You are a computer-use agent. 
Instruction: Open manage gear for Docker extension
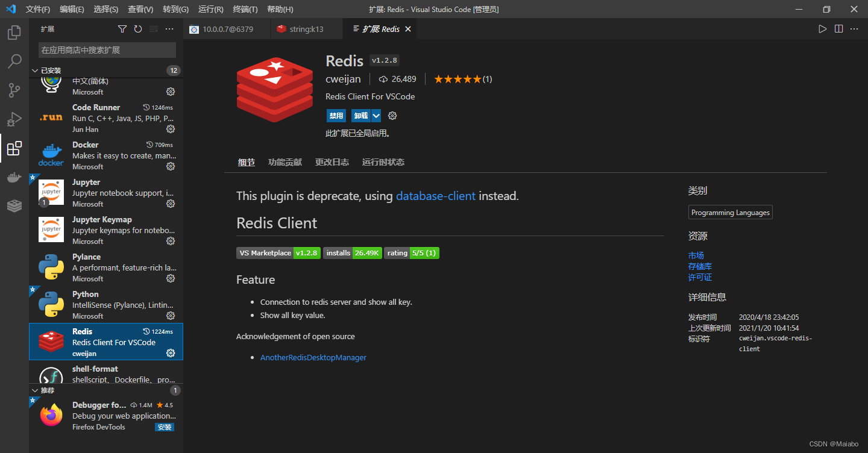click(x=171, y=166)
